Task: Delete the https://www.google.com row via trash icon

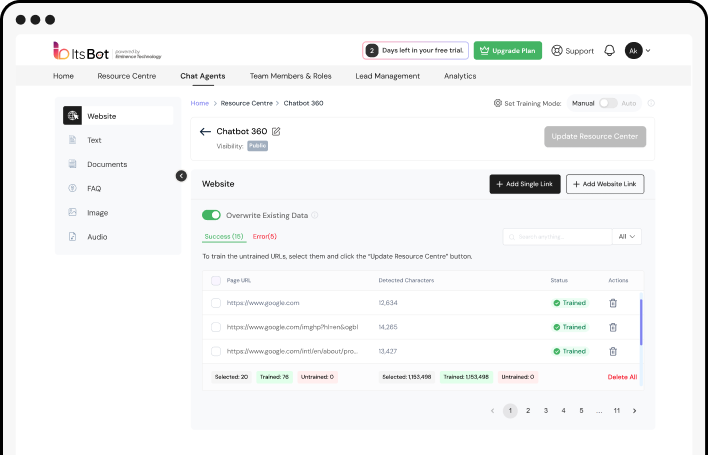Action: pos(613,303)
